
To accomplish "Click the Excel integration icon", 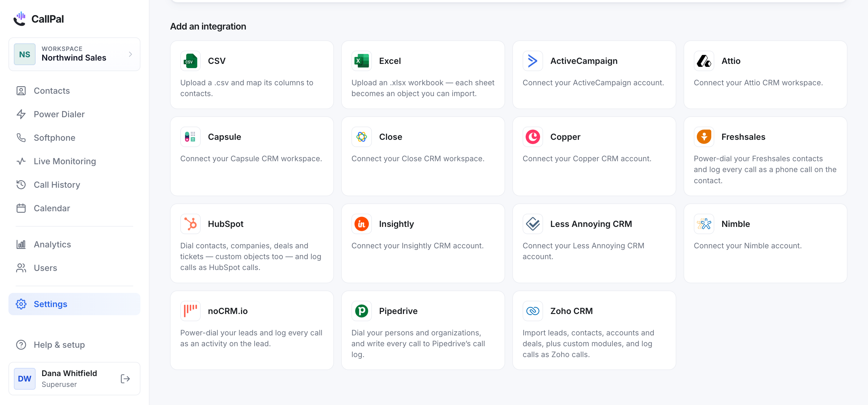I will [x=362, y=61].
